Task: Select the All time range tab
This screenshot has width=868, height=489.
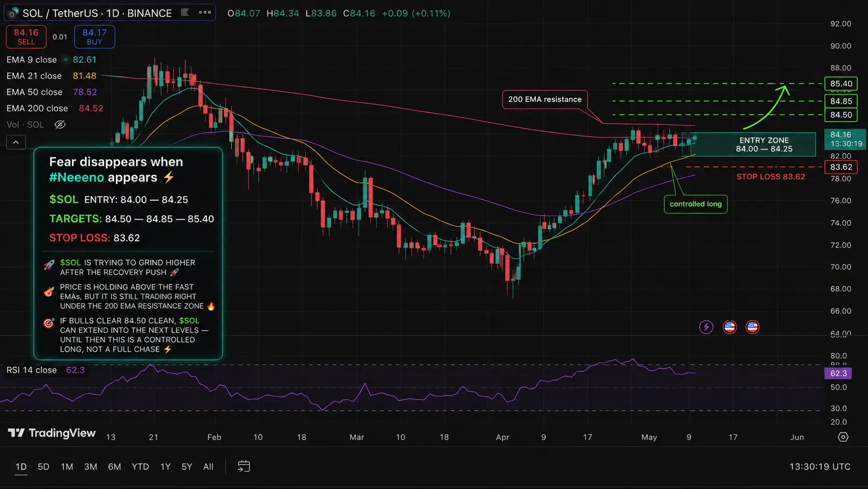Action: pos(208,467)
